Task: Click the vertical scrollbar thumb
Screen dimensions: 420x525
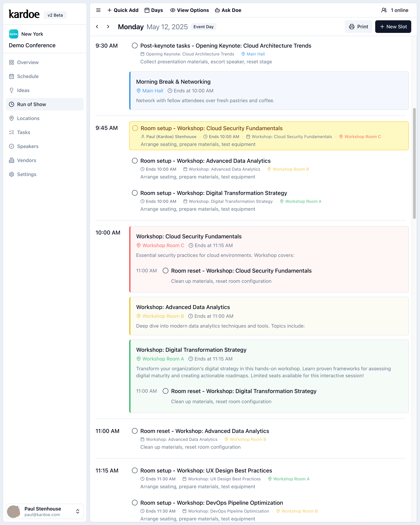Action: point(414,163)
